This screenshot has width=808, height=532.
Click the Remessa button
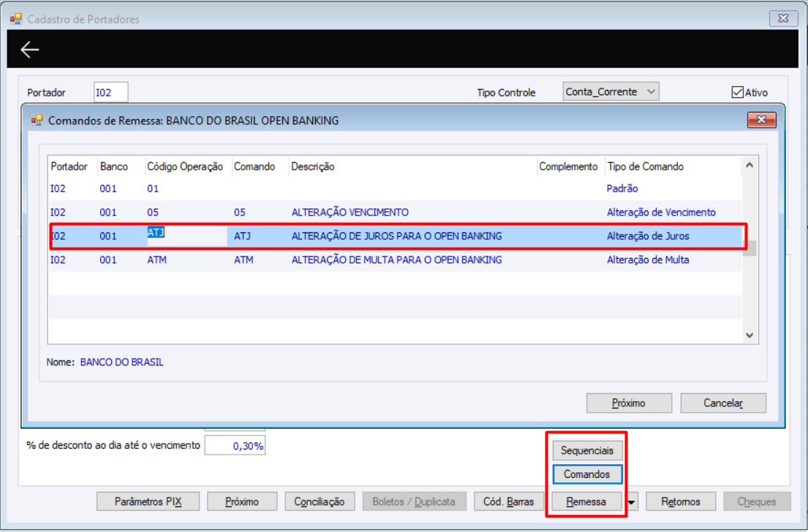click(586, 501)
